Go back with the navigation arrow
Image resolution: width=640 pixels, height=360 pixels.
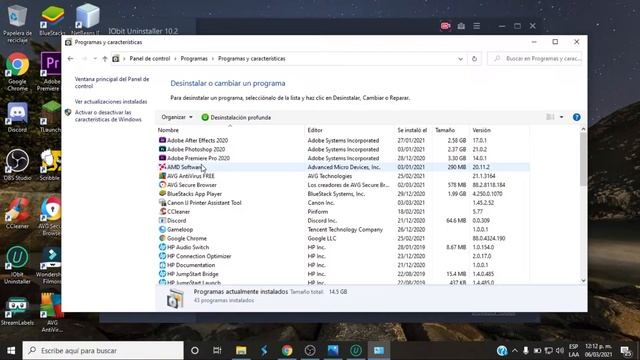(70, 59)
